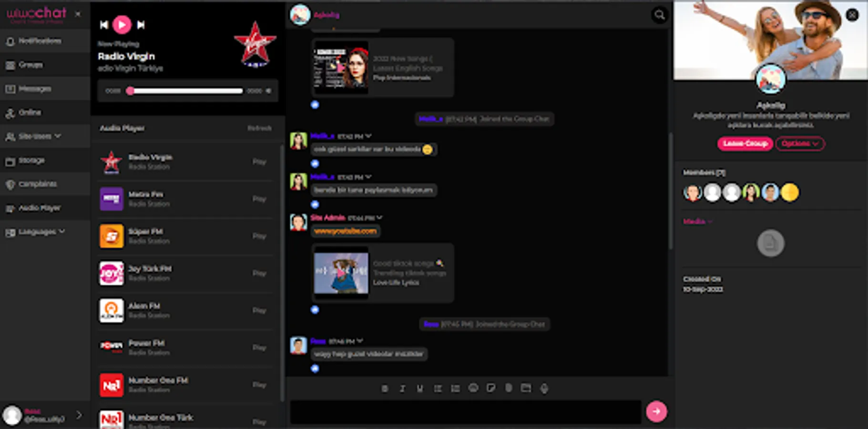Open message options for the 07:46 PM message
Image resolution: width=868 pixels, height=429 pixels.
[360, 341]
